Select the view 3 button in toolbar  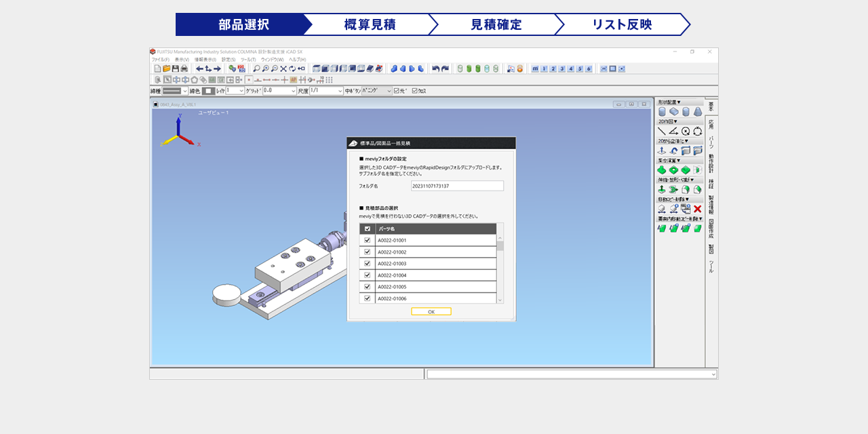tap(562, 68)
